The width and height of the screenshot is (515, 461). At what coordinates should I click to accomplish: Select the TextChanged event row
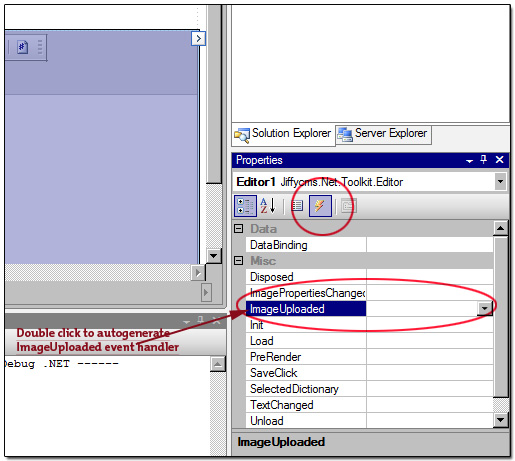point(369,405)
